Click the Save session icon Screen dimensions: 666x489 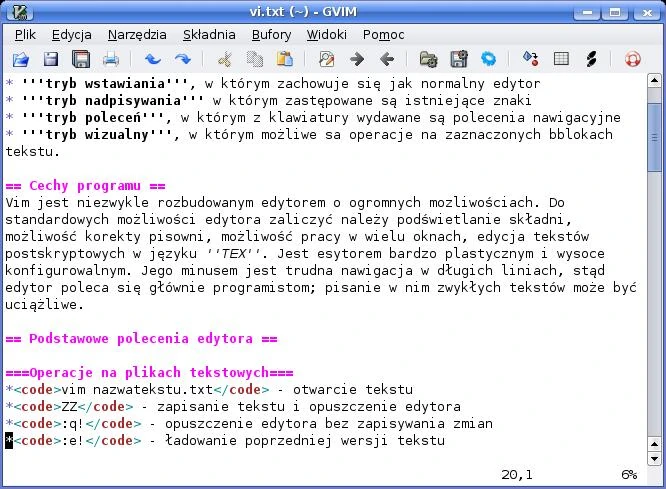[x=459, y=59]
